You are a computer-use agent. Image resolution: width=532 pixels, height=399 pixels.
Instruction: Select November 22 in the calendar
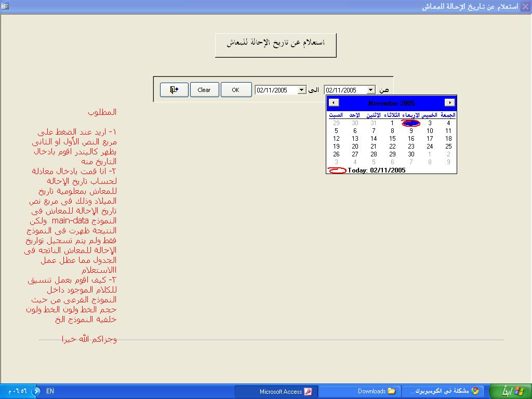(392, 147)
